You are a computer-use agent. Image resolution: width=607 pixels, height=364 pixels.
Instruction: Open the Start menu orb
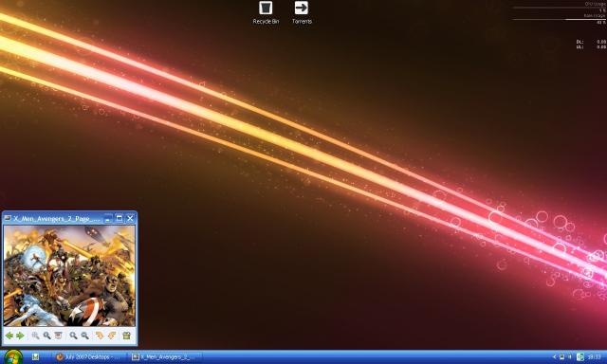[x=12, y=356]
